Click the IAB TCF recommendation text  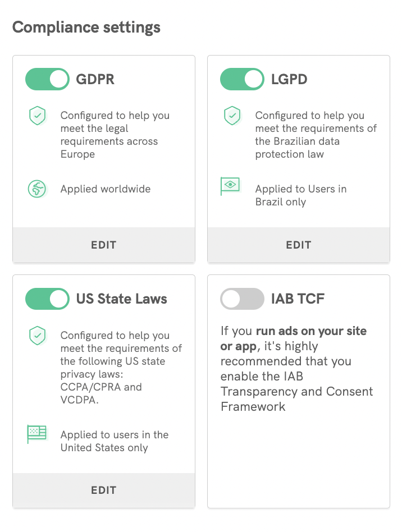click(x=296, y=368)
